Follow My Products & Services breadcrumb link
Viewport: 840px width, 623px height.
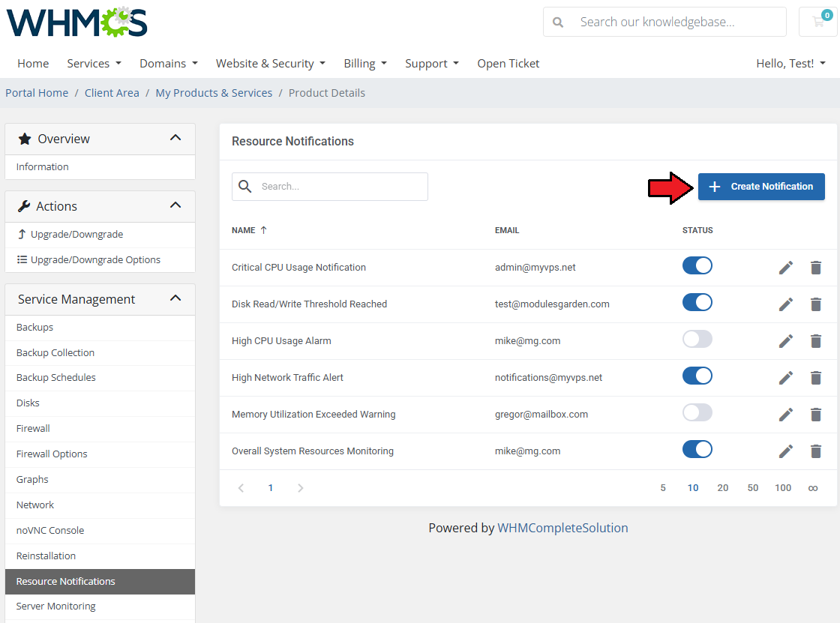pos(214,93)
